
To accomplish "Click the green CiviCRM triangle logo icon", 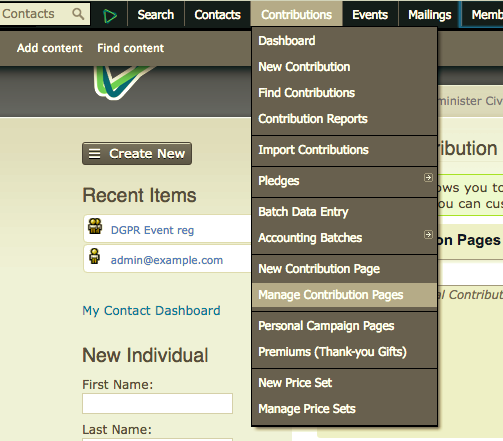I will coord(110,16).
